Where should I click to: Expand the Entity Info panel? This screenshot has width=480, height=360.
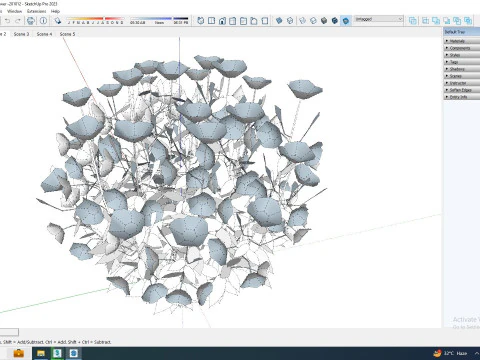point(462,97)
